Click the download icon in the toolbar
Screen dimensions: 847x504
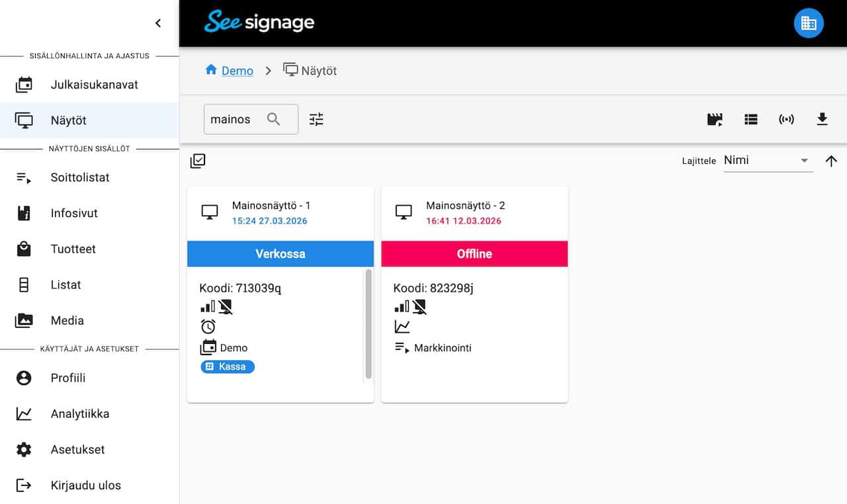[822, 119]
